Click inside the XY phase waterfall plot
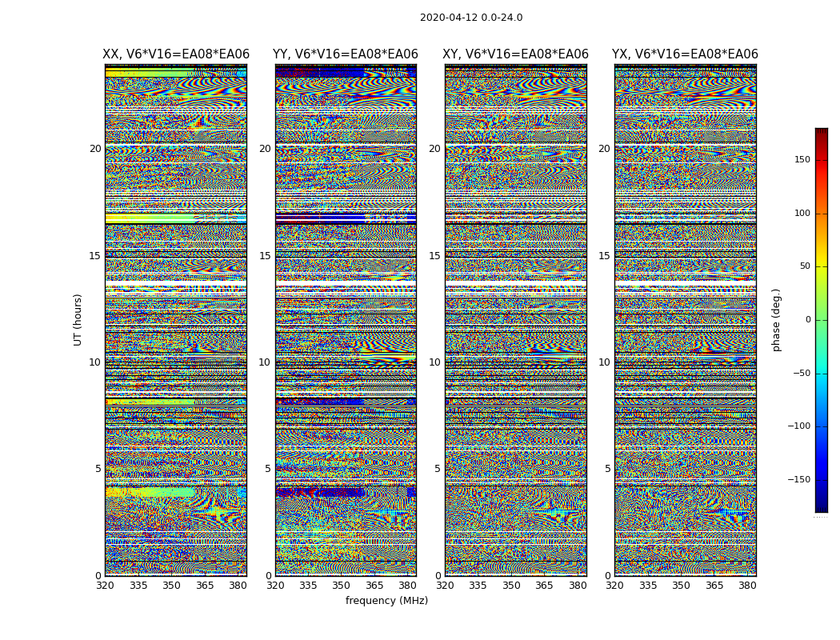 (x=515, y=320)
